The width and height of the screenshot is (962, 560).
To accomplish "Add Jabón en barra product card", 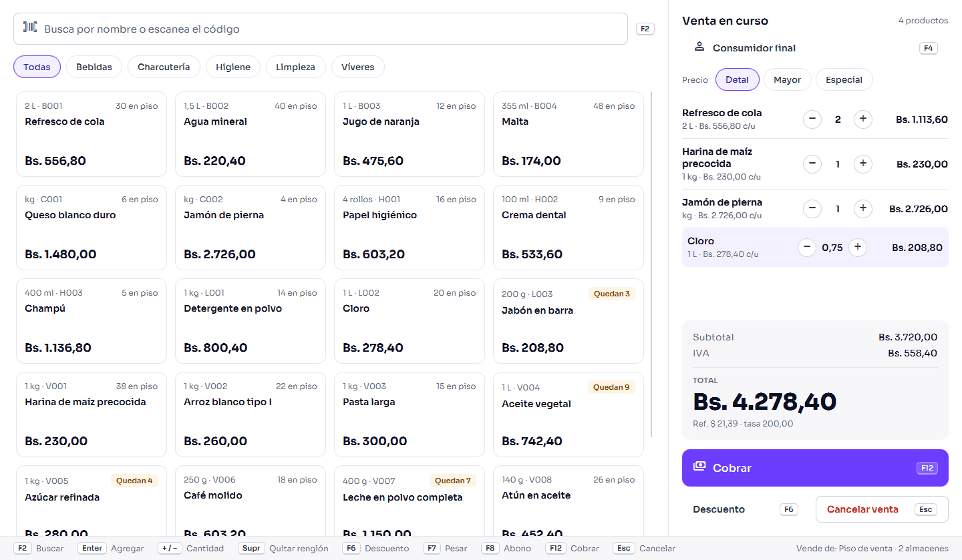I will 569,321.
